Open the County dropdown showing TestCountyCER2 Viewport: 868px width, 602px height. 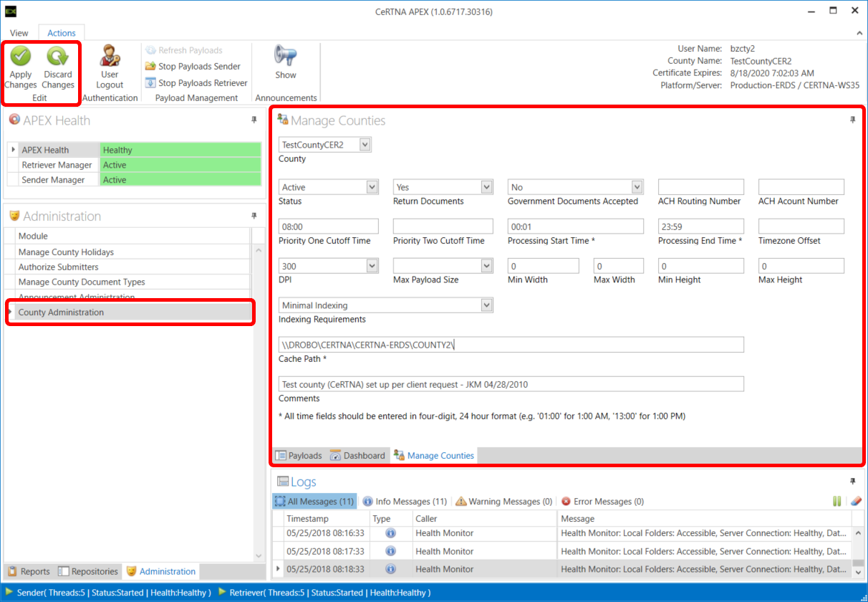(x=365, y=145)
